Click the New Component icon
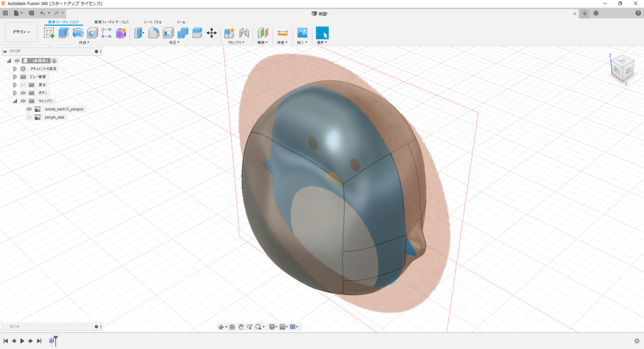This screenshot has height=349, width=644. tap(230, 33)
